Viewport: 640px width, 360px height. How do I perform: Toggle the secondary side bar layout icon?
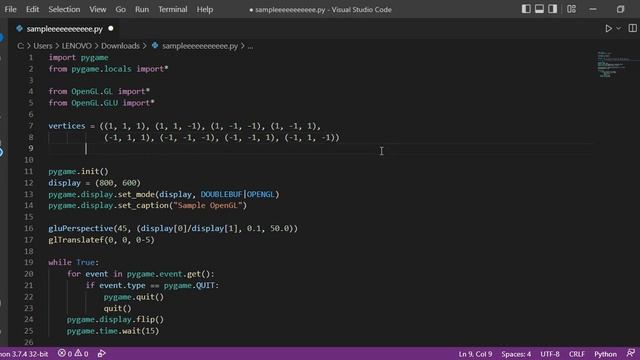tap(553, 9)
